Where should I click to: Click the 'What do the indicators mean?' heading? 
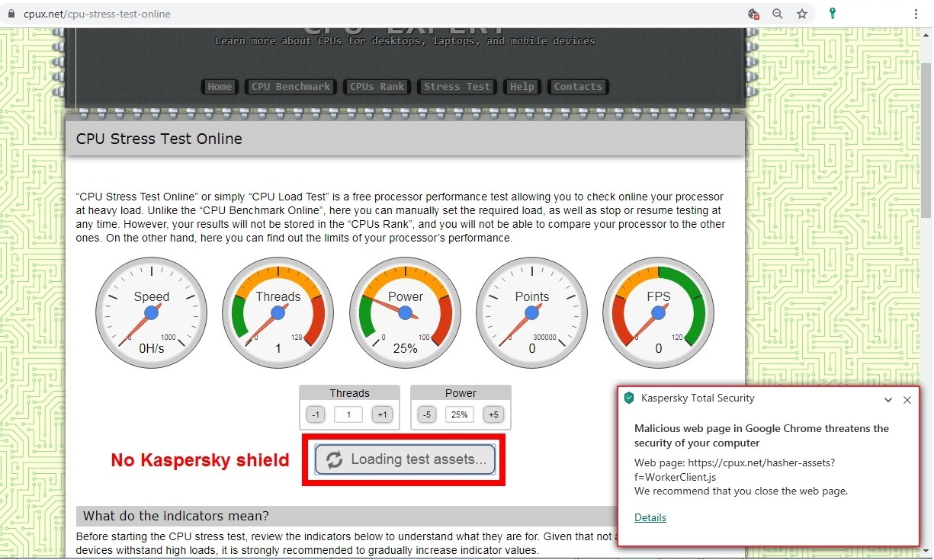coord(176,516)
